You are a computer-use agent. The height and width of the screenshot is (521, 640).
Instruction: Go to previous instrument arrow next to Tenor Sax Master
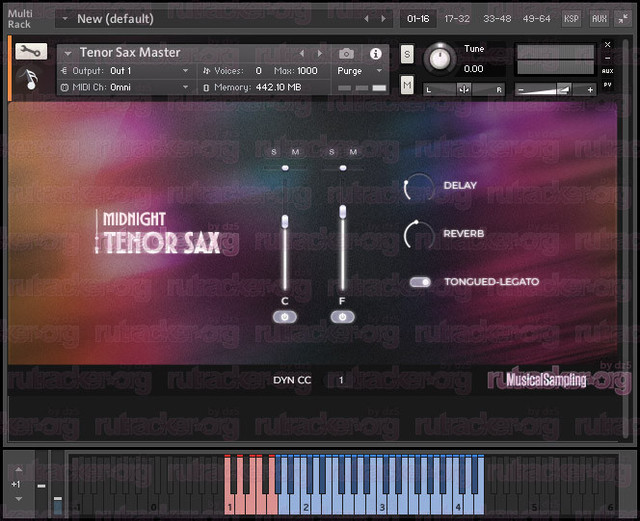click(302, 53)
